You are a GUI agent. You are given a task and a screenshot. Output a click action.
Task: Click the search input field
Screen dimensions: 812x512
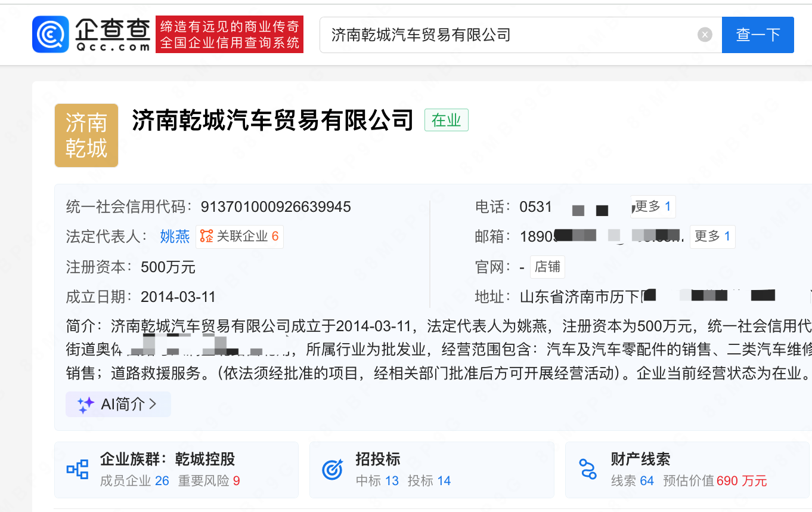click(x=507, y=35)
